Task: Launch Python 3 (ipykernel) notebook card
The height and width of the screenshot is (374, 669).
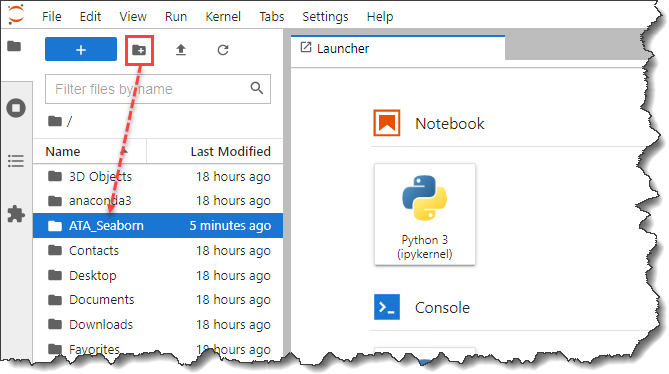Action: (x=425, y=215)
